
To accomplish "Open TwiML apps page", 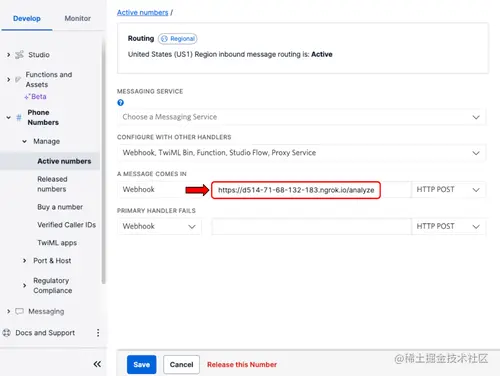I will 57,243.
